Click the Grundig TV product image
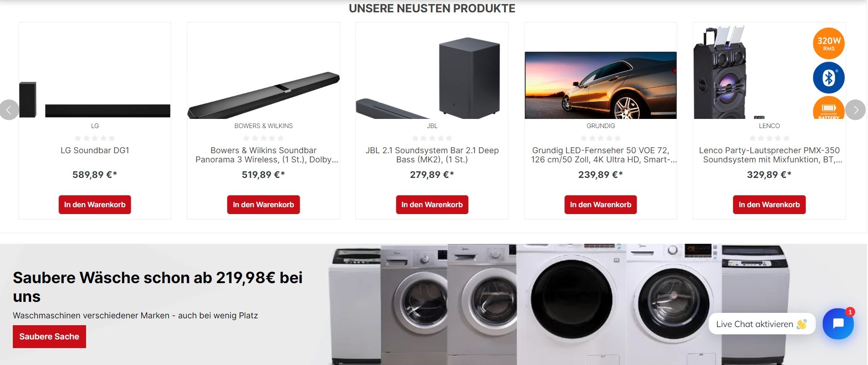This screenshot has width=868, height=365. pos(601,85)
